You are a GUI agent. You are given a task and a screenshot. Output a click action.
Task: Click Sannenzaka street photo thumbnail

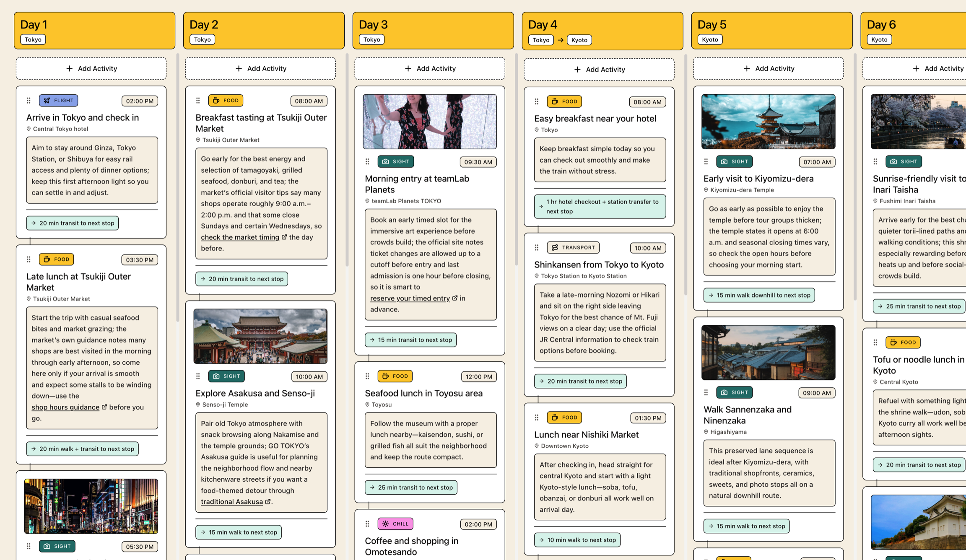(x=769, y=353)
